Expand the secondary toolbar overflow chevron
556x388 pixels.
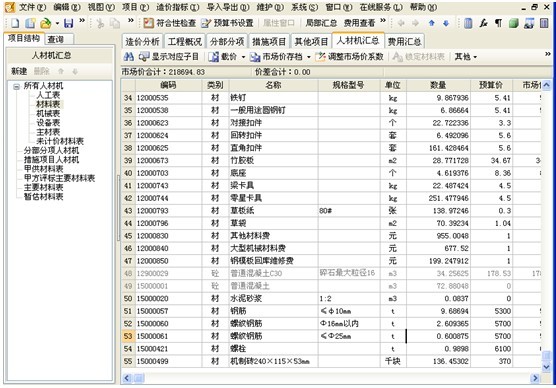[x=548, y=54]
